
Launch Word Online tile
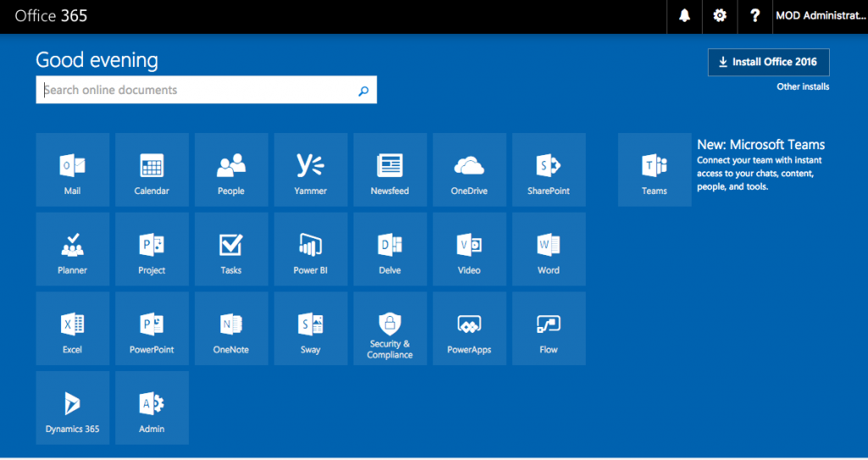tap(548, 249)
